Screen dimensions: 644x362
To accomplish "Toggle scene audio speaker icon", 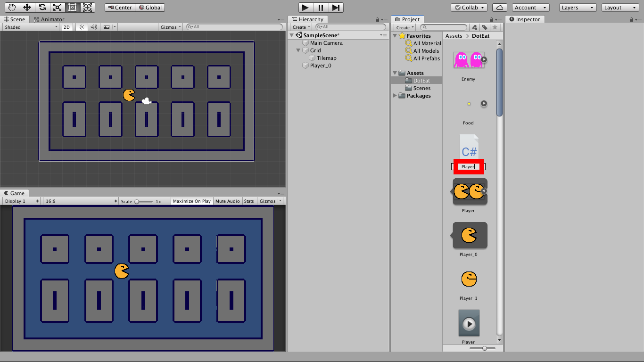I will point(94,27).
